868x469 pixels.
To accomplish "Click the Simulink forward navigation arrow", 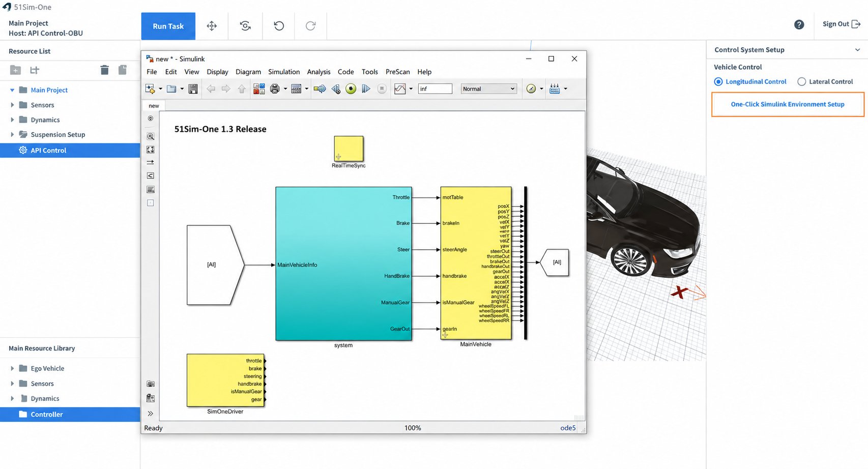I will [226, 89].
